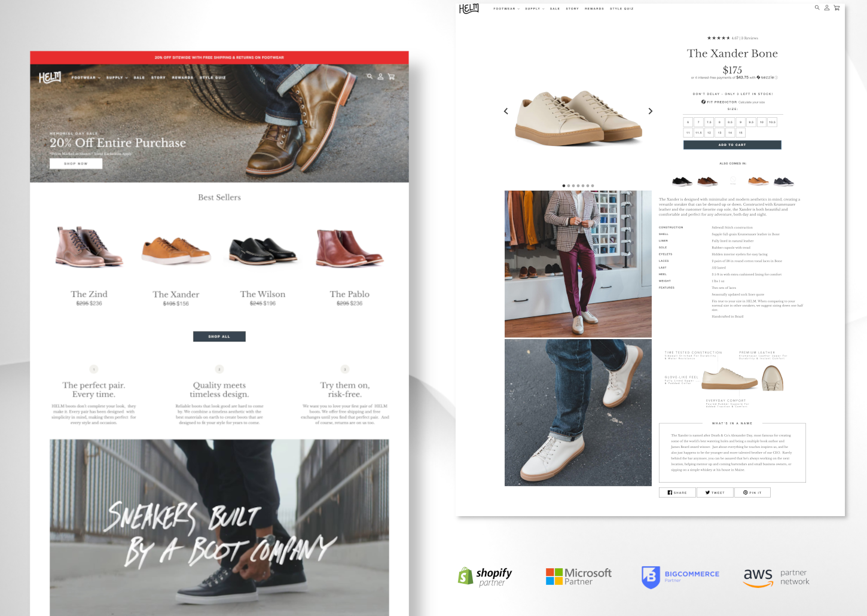This screenshot has width=867, height=616.
Task: Click Calculate your size link
Action: coord(752,102)
